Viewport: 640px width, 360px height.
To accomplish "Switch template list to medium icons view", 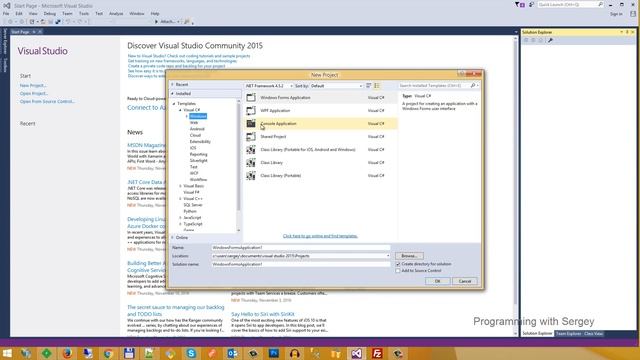I will (x=377, y=86).
